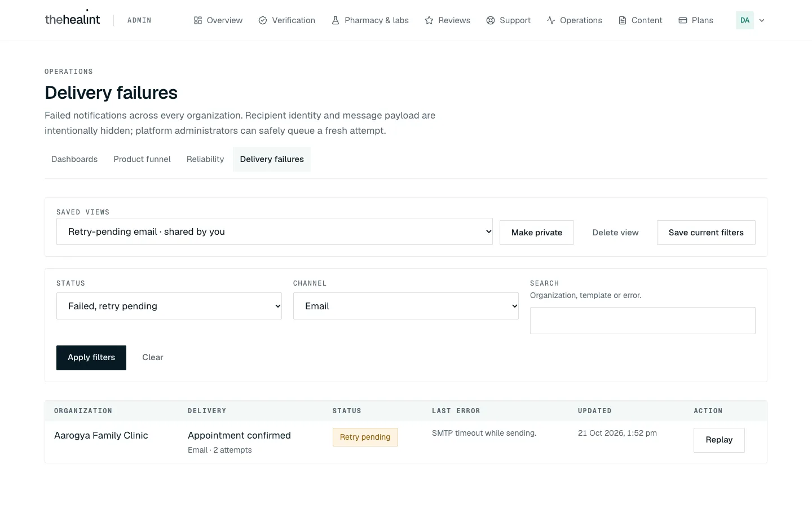Click the SMTP timeout while sending error
The width and height of the screenshot is (812, 508).
coord(484,433)
